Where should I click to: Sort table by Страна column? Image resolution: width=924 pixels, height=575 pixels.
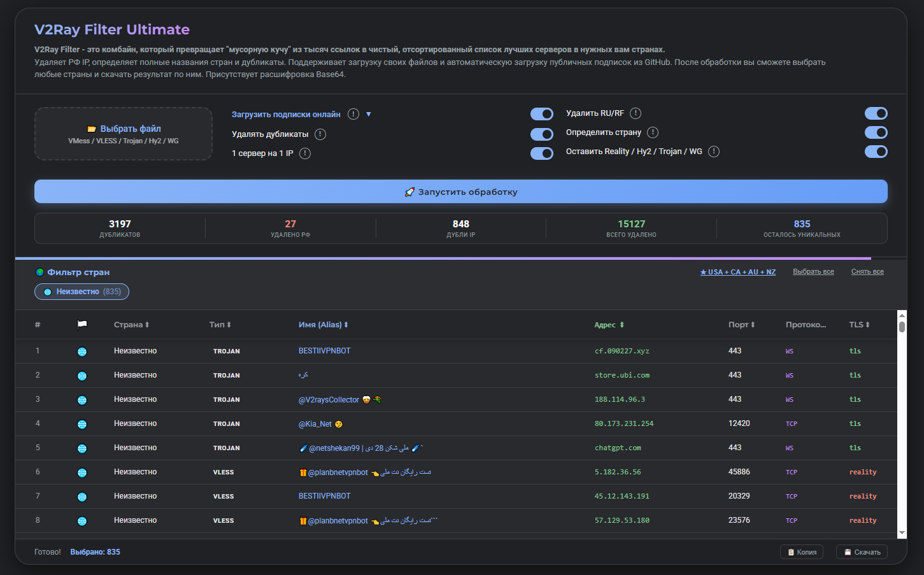131,325
